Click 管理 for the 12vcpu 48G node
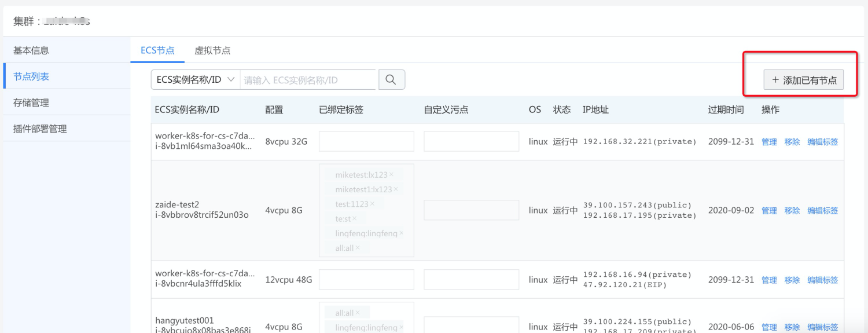Screen dimensions: 868x333 point(769,280)
